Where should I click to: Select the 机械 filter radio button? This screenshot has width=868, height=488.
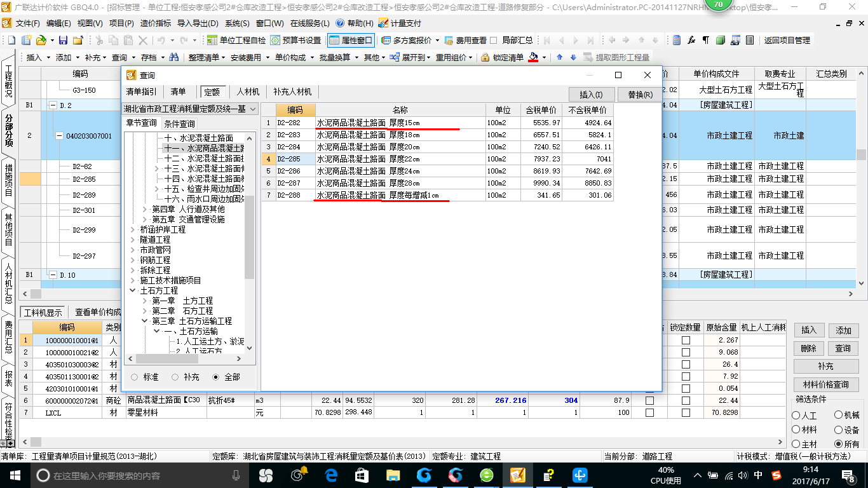839,415
